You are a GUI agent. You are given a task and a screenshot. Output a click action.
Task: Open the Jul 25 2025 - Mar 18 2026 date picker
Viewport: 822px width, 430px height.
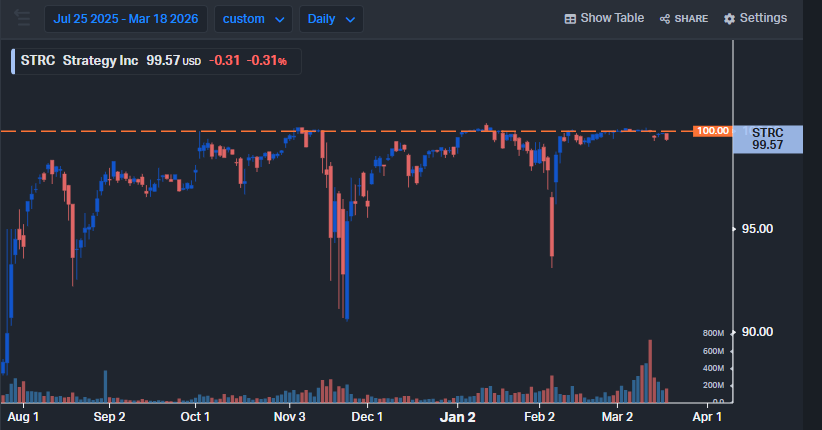[x=125, y=19]
